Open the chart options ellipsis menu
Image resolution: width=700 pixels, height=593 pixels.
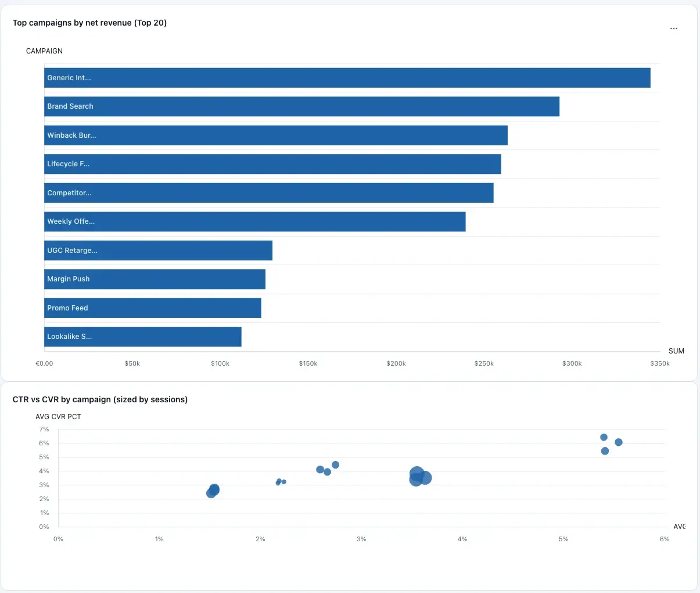coord(674,28)
